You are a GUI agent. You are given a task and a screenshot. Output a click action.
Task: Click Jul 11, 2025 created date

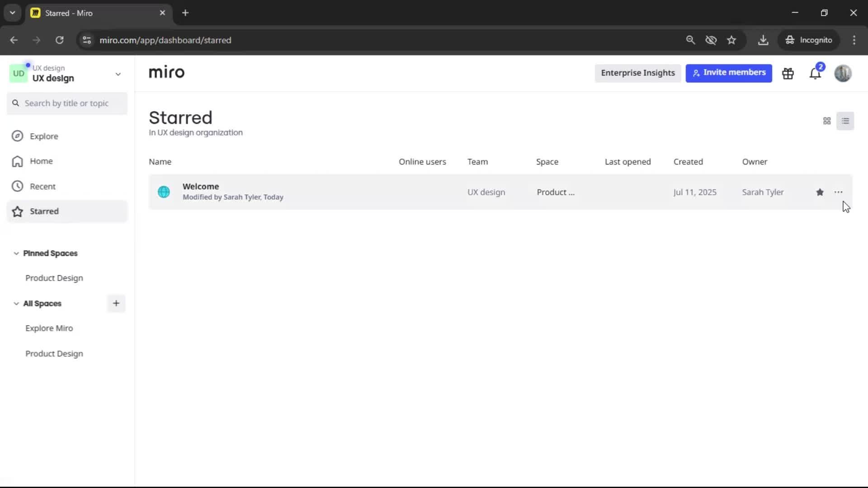695,192
